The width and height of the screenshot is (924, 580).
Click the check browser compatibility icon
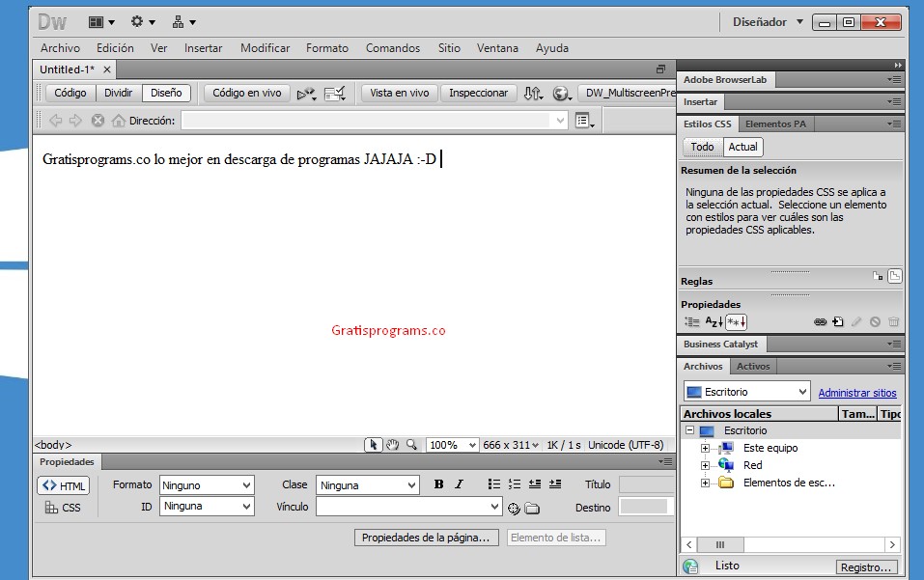point(335,94)
